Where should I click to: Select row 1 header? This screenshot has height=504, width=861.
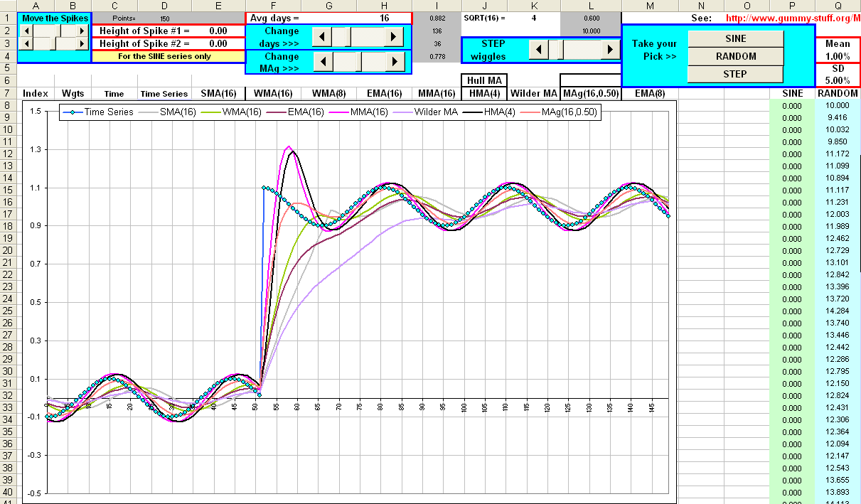[8, 18]
